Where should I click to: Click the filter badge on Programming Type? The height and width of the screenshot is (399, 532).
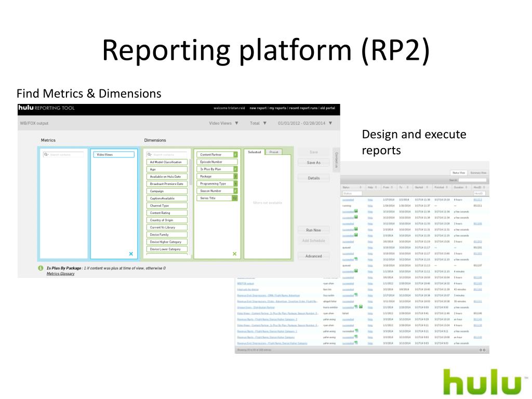[235, 183]
